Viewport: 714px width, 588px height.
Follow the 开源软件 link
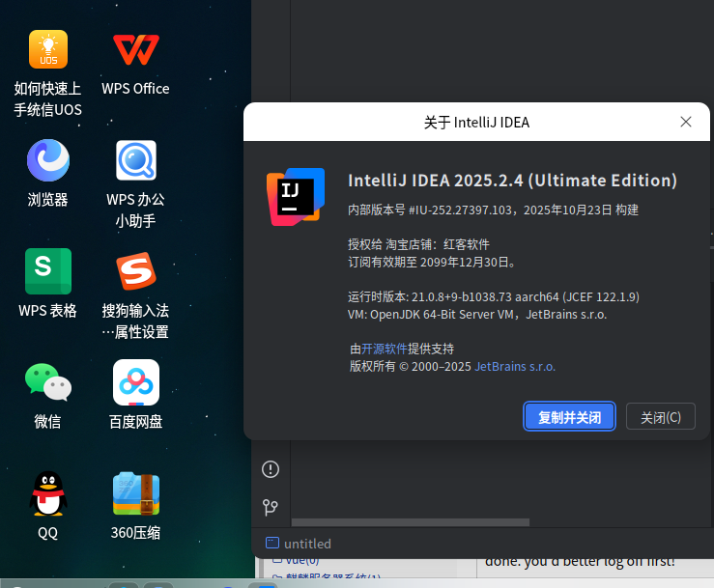click(384, 349)
